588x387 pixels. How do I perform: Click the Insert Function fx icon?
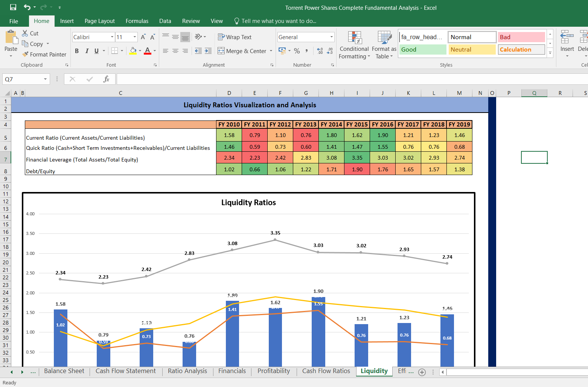tap(106, 79)
